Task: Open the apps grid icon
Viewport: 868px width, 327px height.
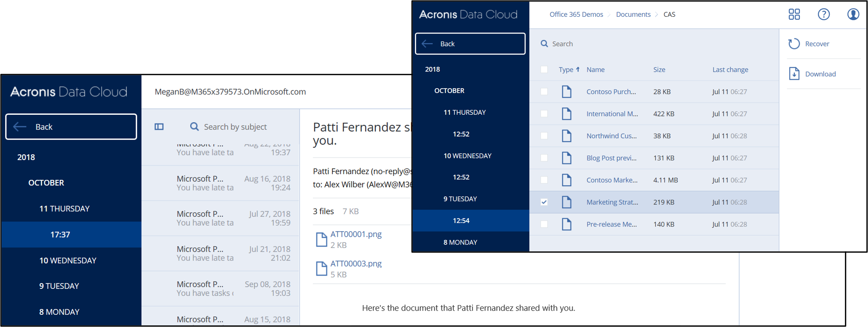Action: pyautogui.click(x=794, y=14)
